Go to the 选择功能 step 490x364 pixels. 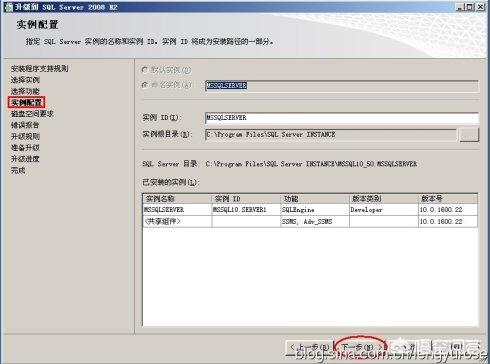[x=25, y=91]
